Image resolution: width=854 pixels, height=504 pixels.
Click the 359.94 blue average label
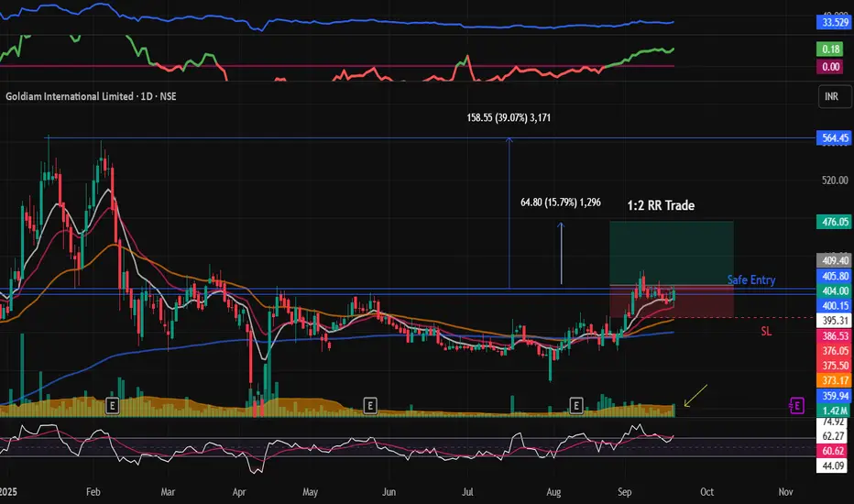835,396
